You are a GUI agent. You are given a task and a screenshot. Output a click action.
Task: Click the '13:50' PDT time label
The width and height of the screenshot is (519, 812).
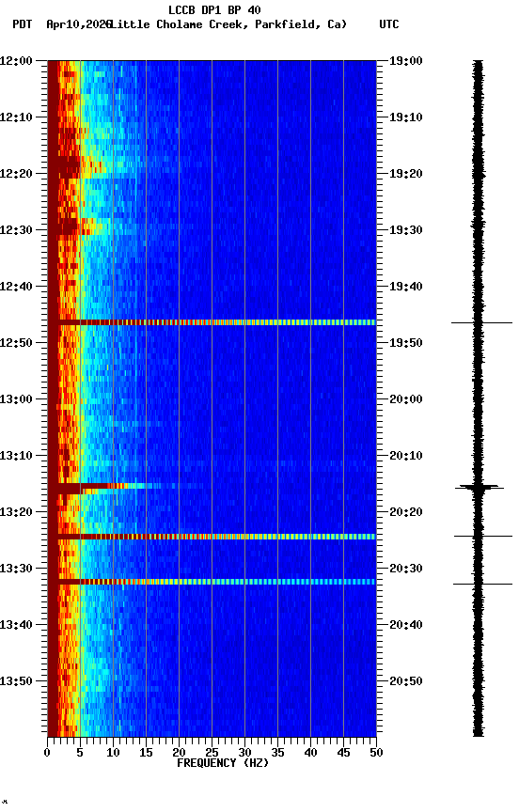click(16, 681)
